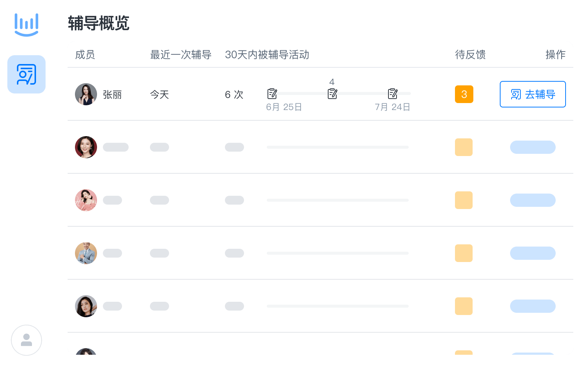Click the 最近一次辅导 column header
The image size is (588, 368).
click(x=181, y=55)
